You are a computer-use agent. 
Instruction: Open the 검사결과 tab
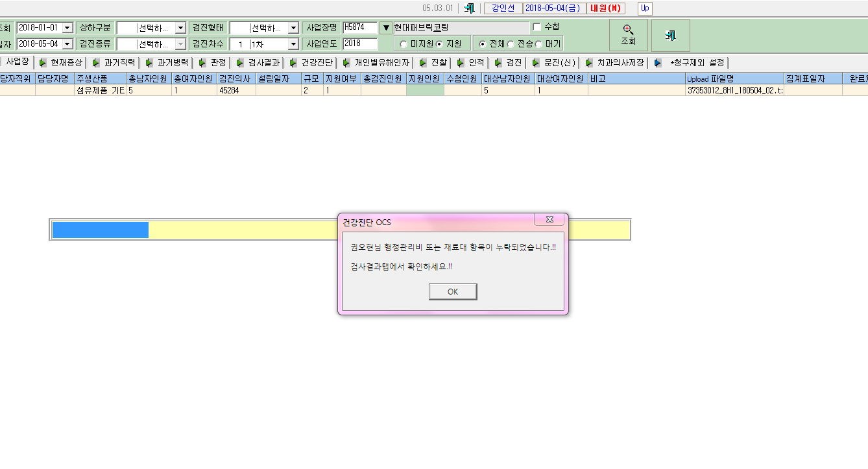click(x=258, y=63)
